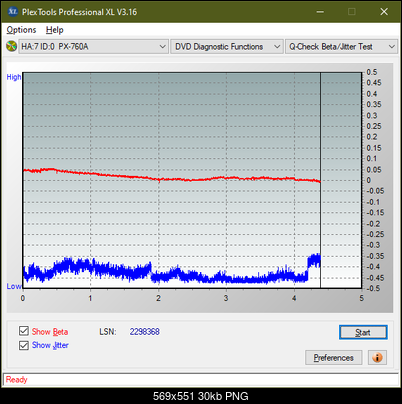Screen dimensions: 402x404
Task: Click the LSN: label
Action: 108,332
